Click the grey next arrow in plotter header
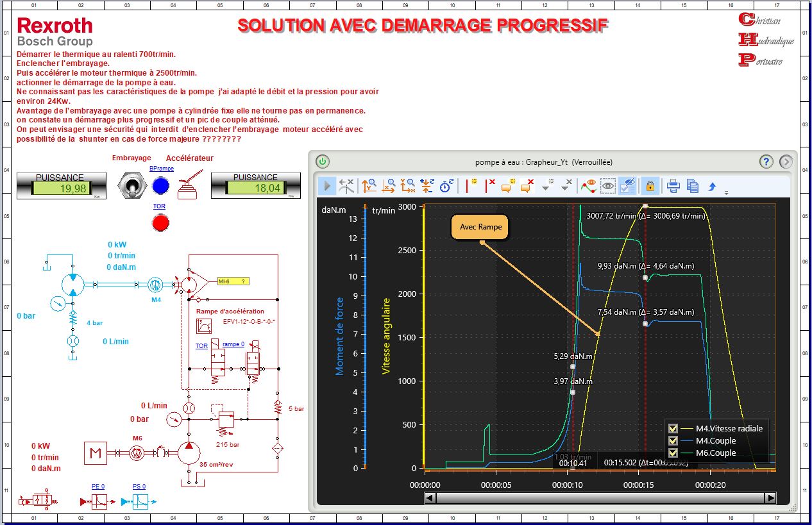 [x=786, y=162]
